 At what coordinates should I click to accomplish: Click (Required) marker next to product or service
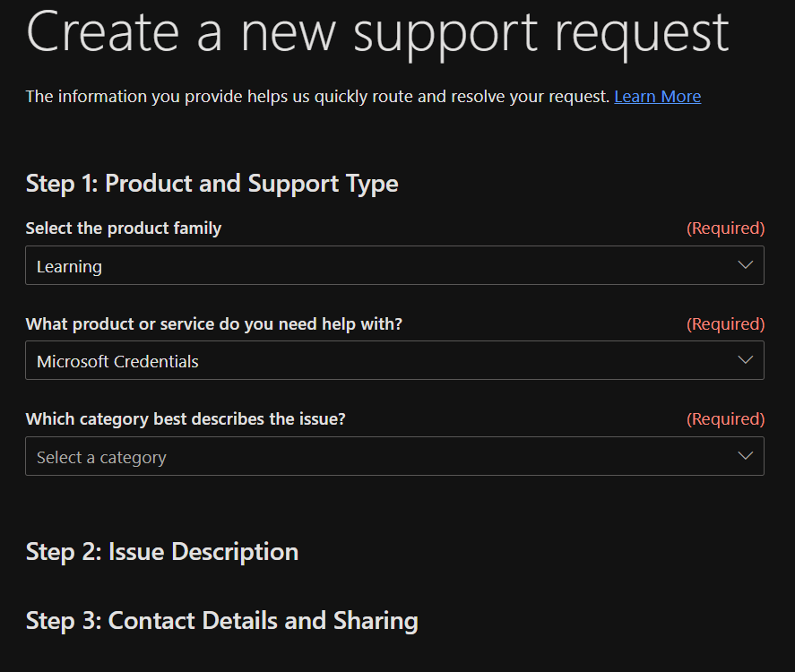click(x=725, y=323)
